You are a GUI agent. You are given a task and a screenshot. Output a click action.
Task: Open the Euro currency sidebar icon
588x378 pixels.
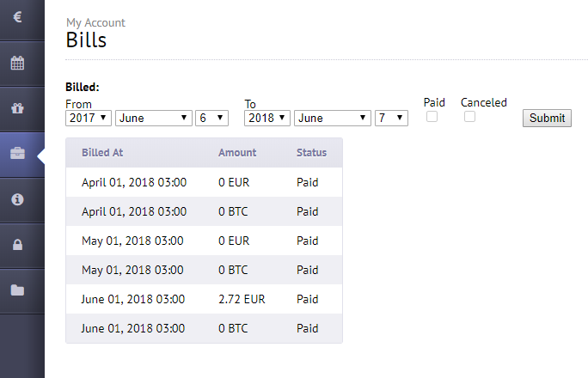[x=18, y=17]
